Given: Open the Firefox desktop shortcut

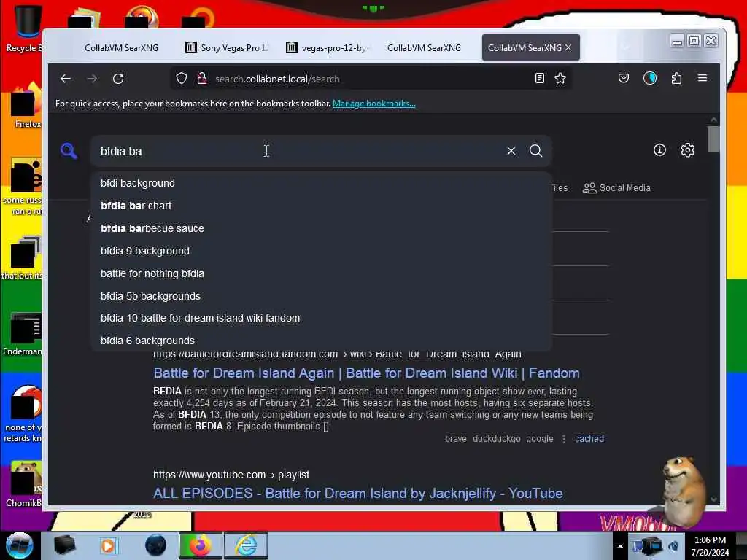Looking at the screenshot, I should (x=26, y=106).
